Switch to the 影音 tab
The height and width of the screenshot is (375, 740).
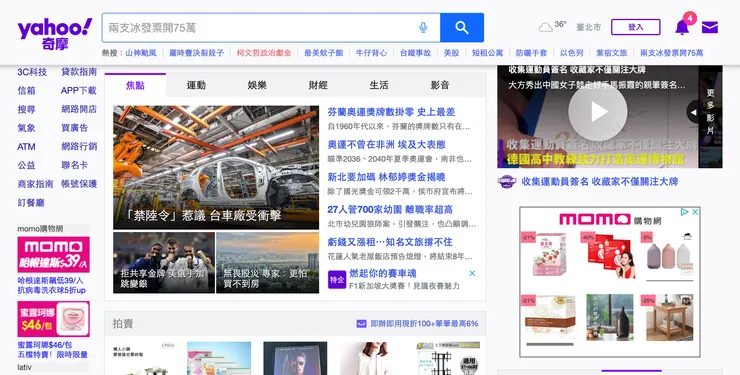point(440,85)
